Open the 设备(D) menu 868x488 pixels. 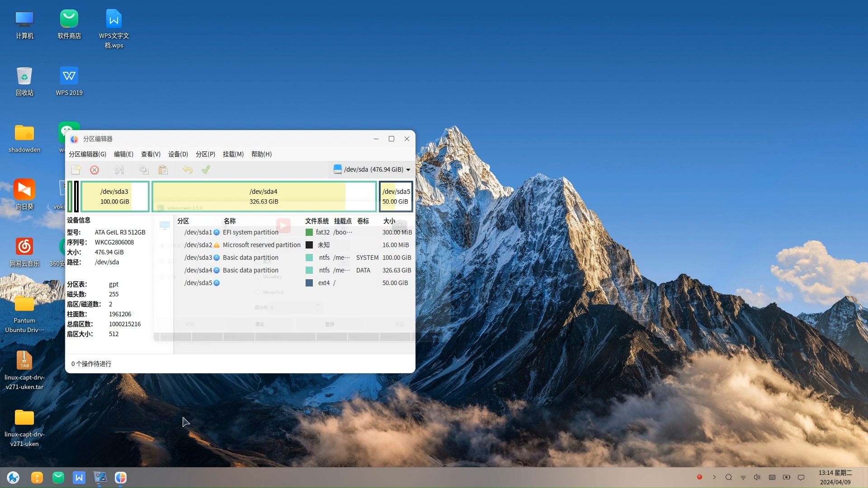(x=178, y=154)
